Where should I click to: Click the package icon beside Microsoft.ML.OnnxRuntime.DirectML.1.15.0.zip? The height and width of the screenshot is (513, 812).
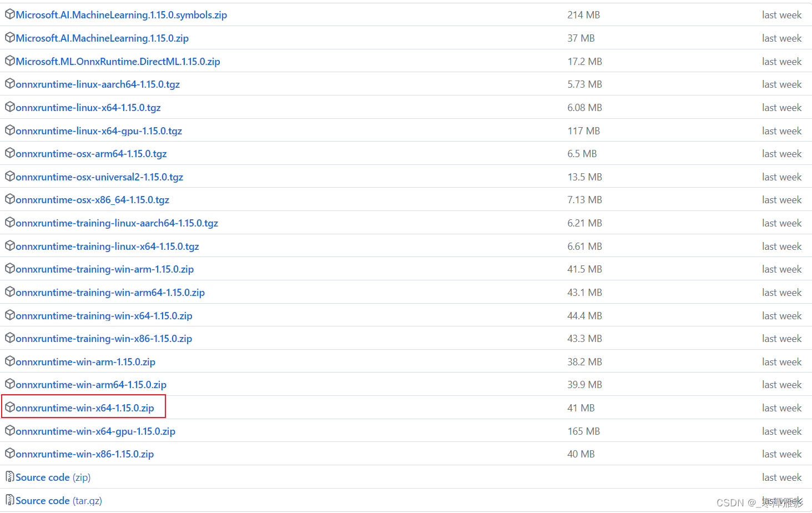click(x=10, y=61)
